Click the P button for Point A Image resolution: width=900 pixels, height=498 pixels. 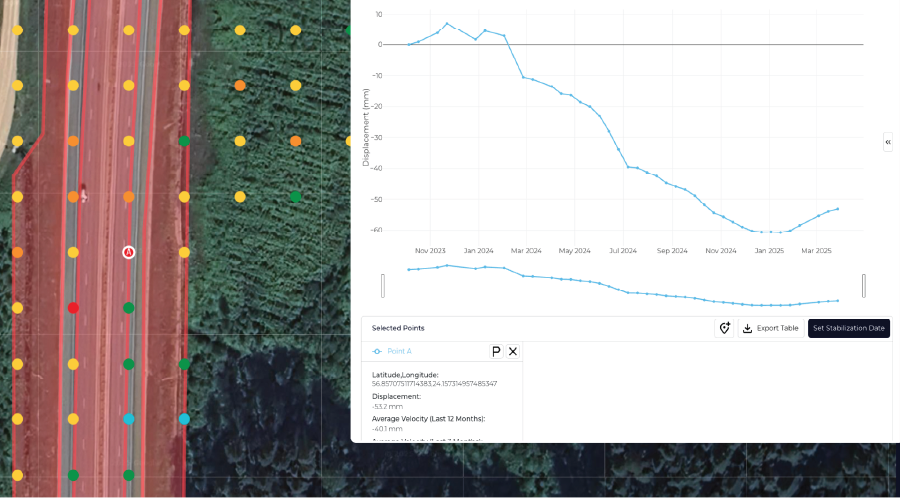pyautogui.click(x=496, y=351)
